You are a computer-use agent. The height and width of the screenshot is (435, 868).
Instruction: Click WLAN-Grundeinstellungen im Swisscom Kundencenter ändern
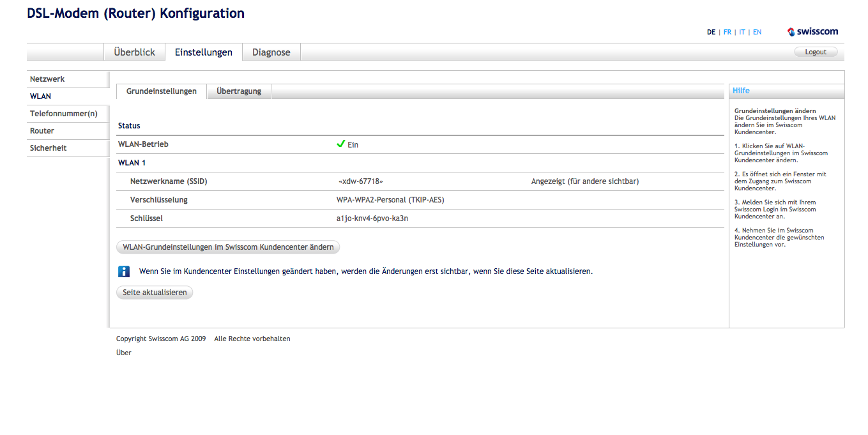(x=228, y=247)
